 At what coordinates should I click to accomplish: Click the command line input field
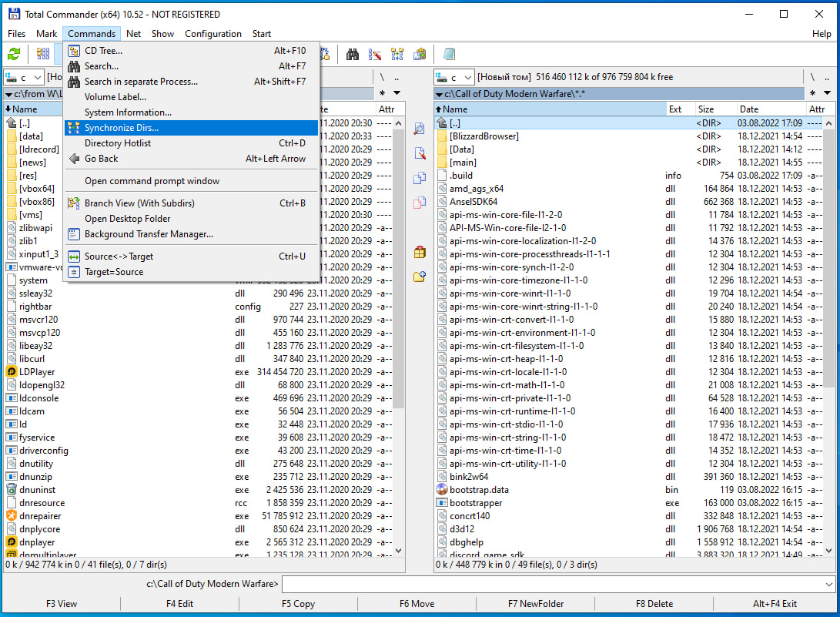pos(558,584)
